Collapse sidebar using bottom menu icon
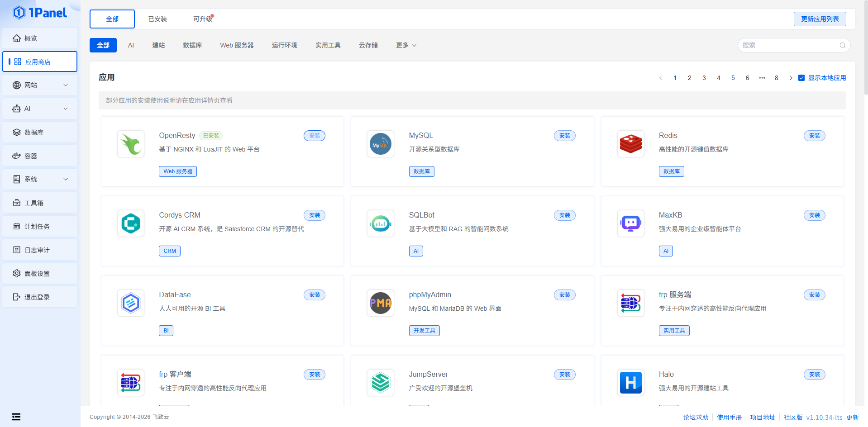Viewport: 868px width, 427px height. click(x=16, y=417)
